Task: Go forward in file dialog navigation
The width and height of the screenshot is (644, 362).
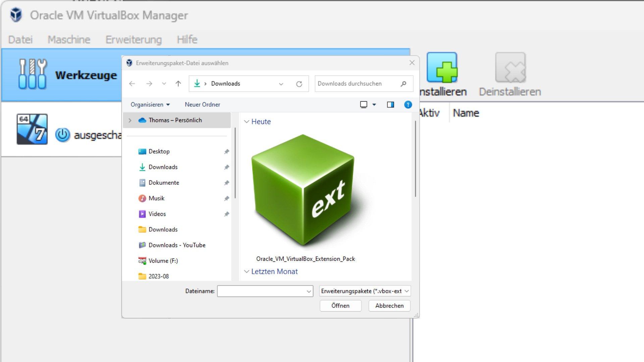Action: tap(149, 84)
